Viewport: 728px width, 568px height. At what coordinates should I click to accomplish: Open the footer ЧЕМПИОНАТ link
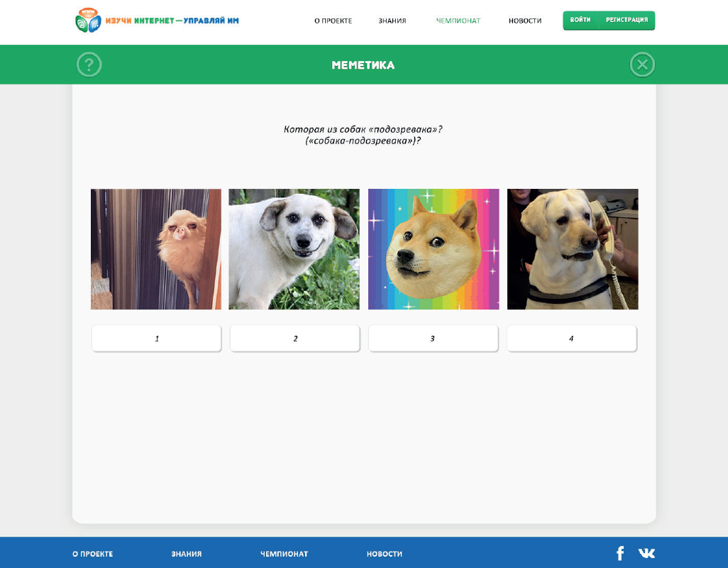[x=284, y=554]
